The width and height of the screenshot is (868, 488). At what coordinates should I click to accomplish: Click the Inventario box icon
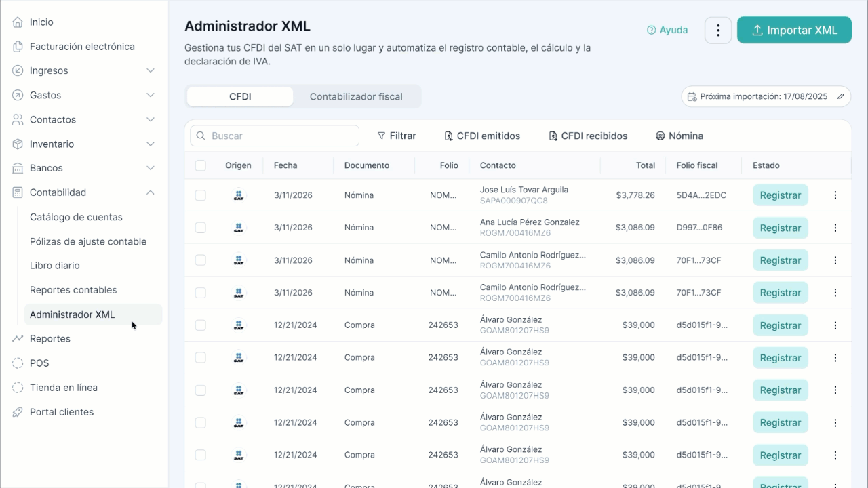[18, 144]
